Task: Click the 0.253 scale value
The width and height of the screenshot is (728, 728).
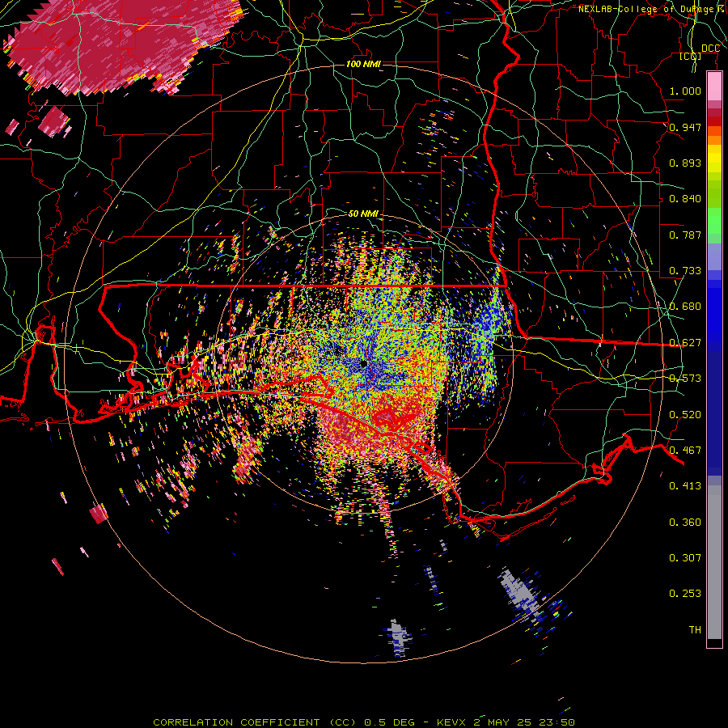Action: click(x=685, y=594)
